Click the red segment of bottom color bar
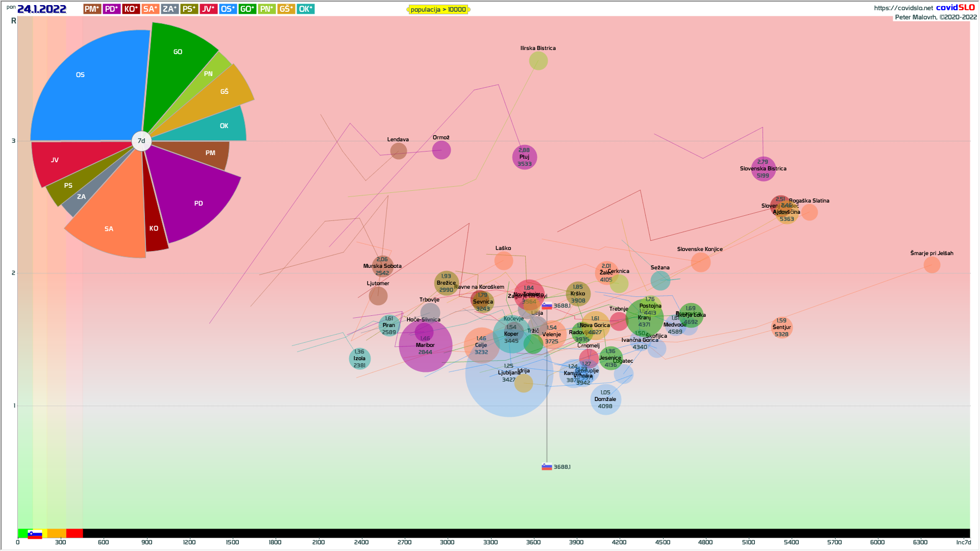 pos(75,534)
